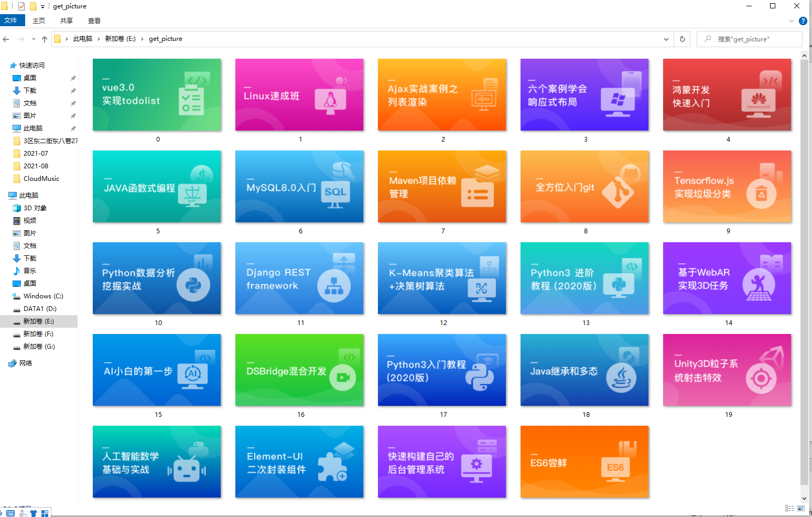Screen dimensions: 812x517
Task: Click the vertical scrollbar up arrow
Action: coord(805,56)
